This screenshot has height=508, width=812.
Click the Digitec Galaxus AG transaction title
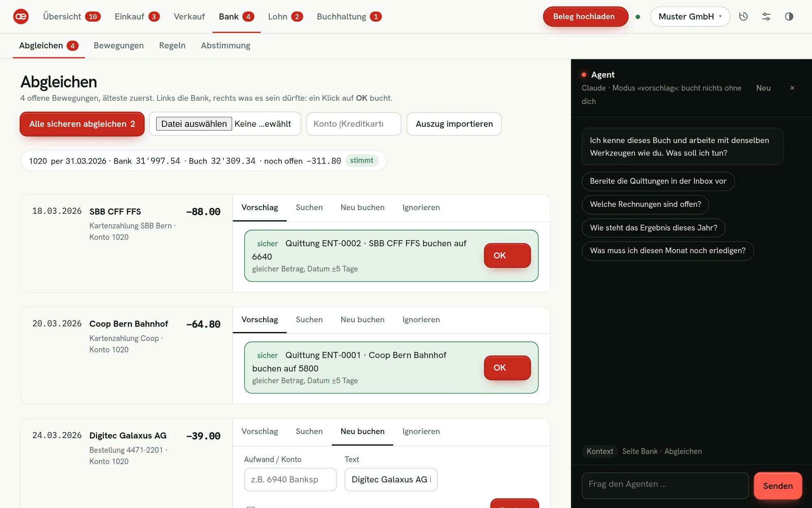tap(128, 436)
